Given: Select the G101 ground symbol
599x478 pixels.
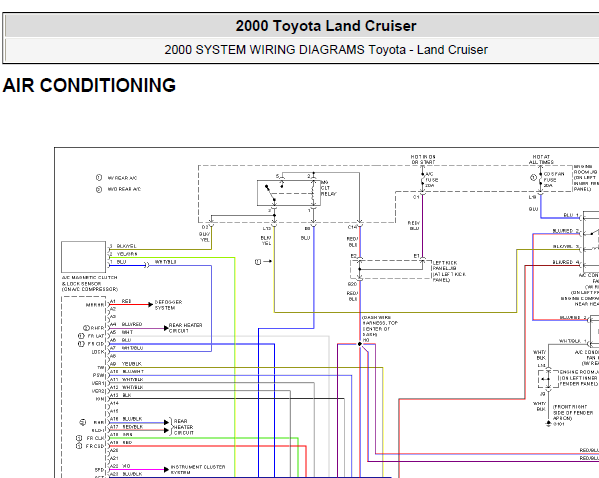Looking at the screenshot, I should (x=548, y=423).
